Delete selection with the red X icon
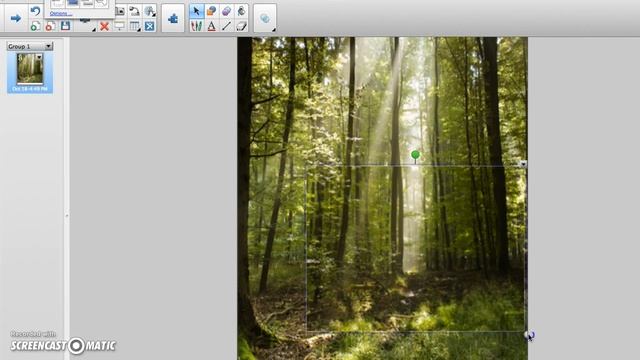Image resolution: width=640 pixels, height=360 pixels. [x=104, y=27]
